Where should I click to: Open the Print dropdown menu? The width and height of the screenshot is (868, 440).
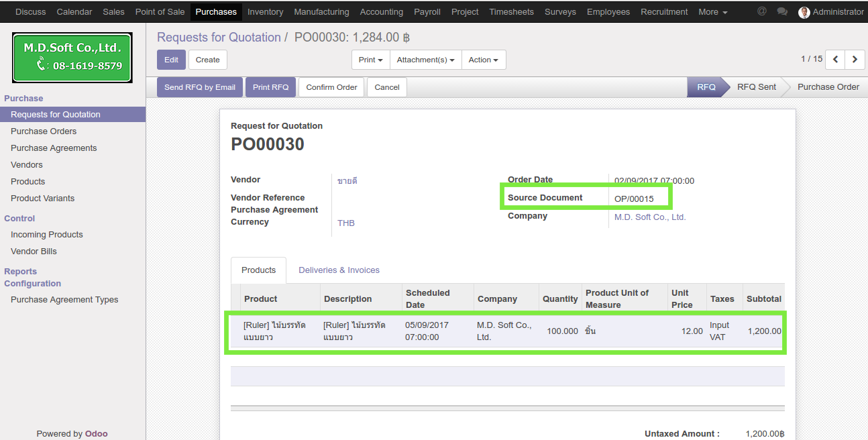370,60
